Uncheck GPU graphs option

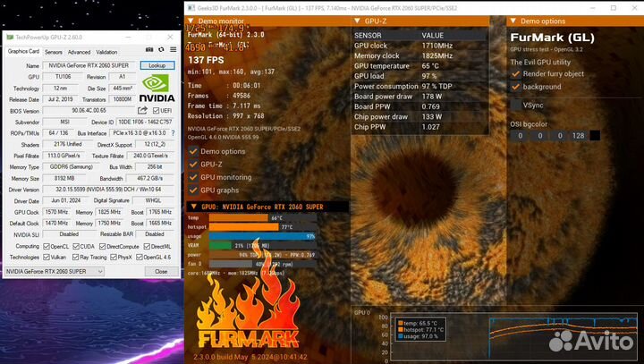(193, 190)
